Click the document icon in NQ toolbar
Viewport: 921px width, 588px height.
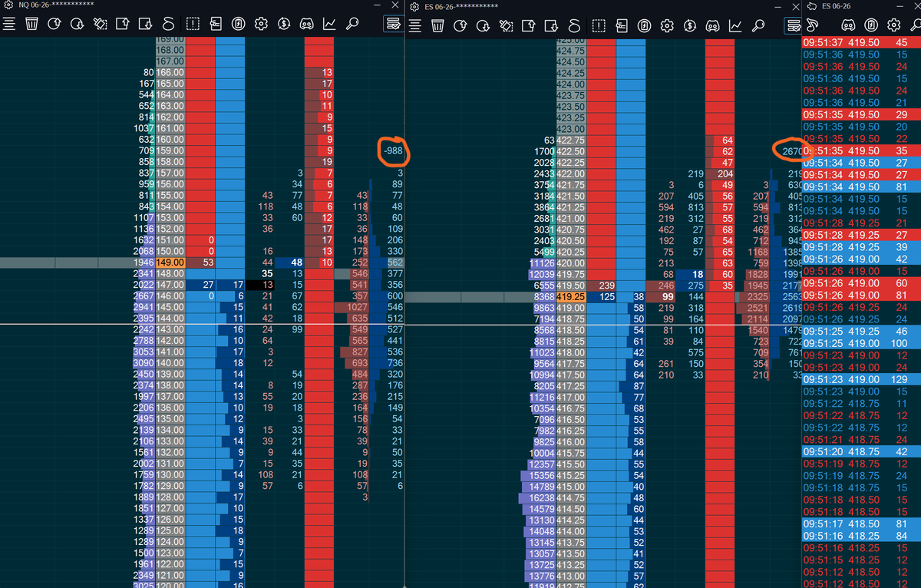coord(216,24)
